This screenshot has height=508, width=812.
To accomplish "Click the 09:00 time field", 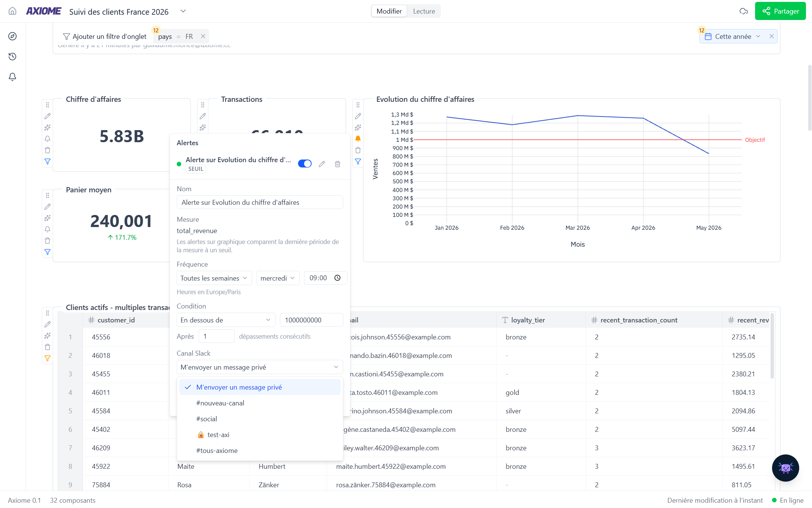I will pyautogui.click(x=325, y=278).
